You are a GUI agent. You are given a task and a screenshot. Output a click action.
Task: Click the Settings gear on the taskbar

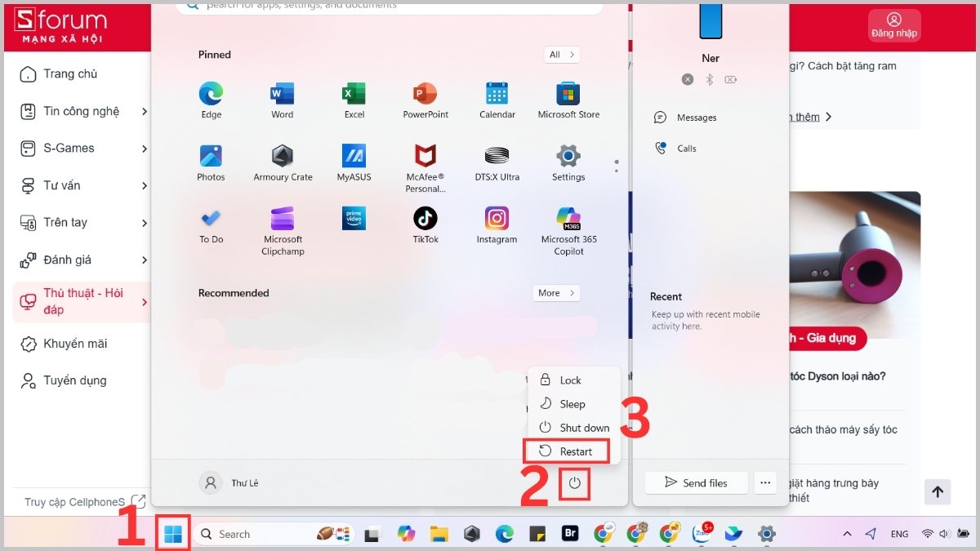766,534
